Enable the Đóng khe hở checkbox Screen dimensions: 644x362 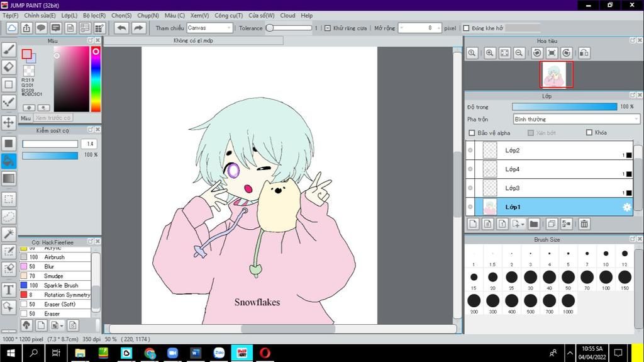(466, 28)
